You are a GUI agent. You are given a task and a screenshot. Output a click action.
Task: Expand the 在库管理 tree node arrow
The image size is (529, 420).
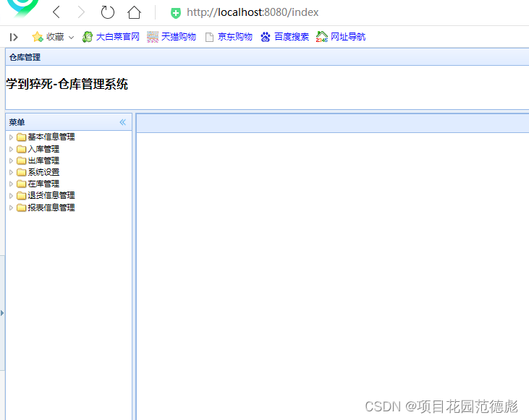coord(11,184)
